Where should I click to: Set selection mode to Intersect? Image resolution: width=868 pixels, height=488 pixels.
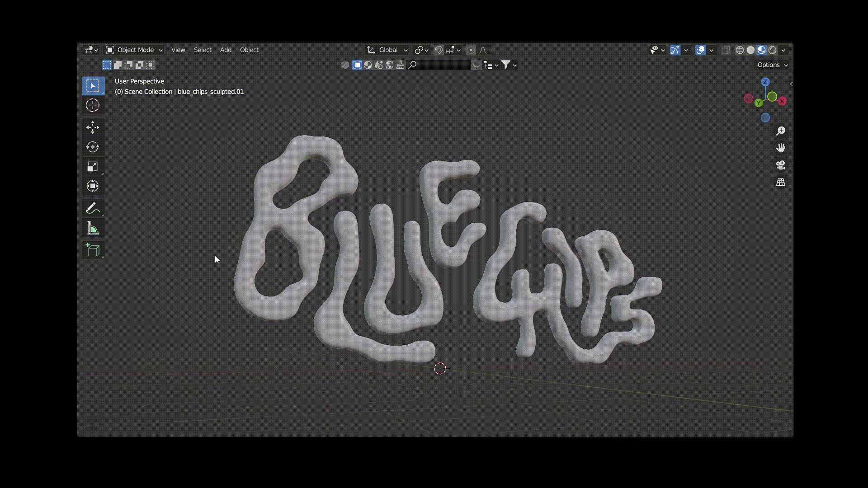click(150, 65)
